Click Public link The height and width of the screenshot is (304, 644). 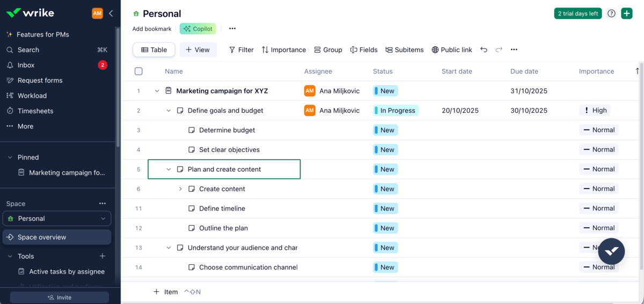point(452,50)
